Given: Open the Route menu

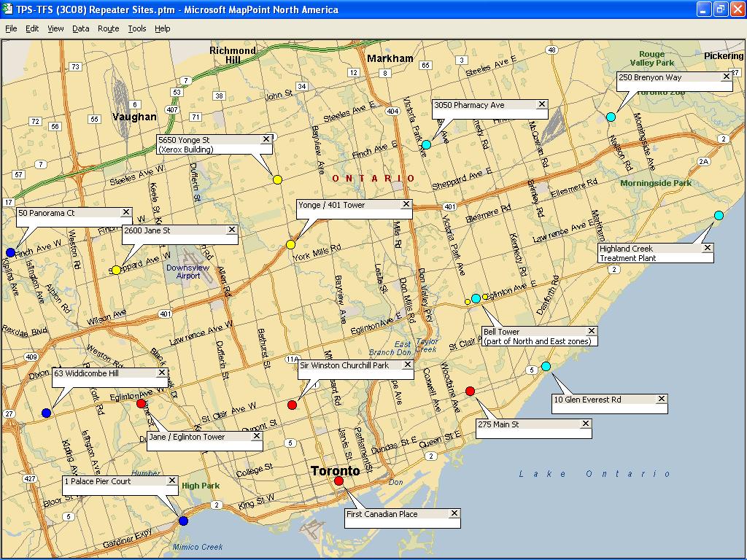Looking at the screenshot, I should coord(108,28).
